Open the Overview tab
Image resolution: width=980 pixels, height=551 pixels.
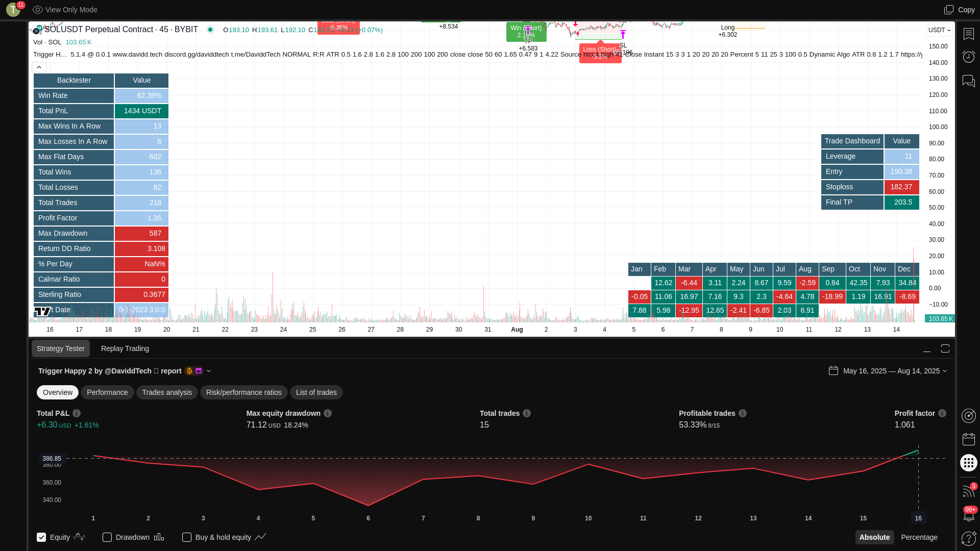[58, 392]
